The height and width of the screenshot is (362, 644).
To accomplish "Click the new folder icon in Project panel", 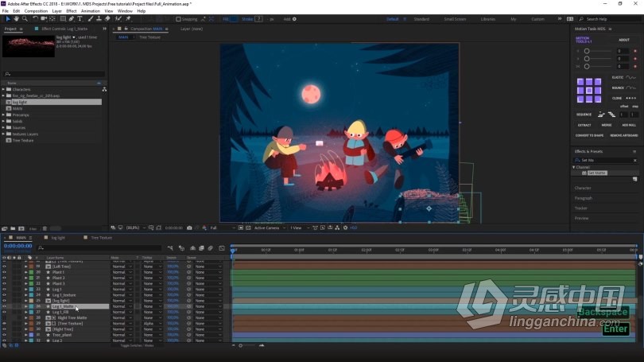I will (13, 228).
